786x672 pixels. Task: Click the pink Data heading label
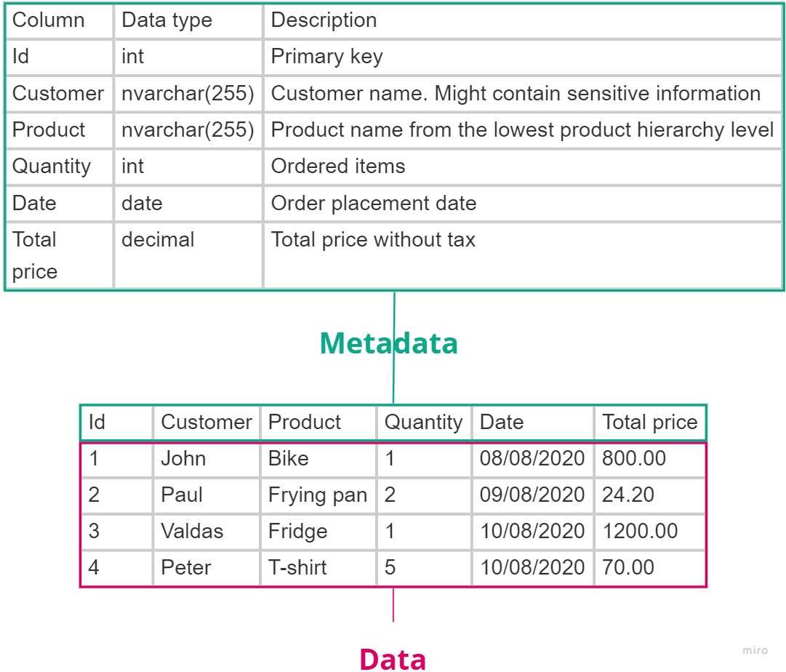pyautogui.click(x=393, y=659)
